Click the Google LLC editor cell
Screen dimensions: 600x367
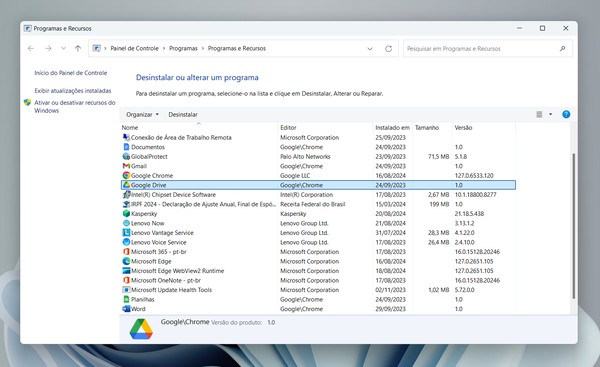295,176
